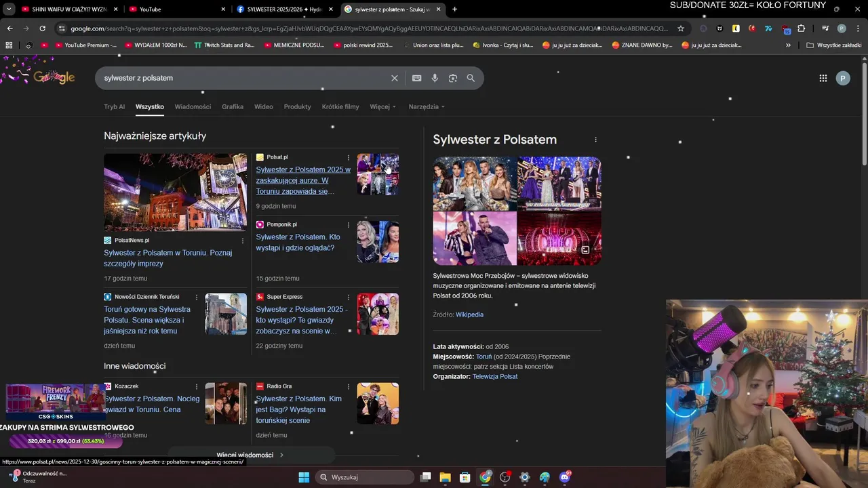Open Task View on taskbar
Viewport: 868px width, 488px height.
(x=425, y=477)
